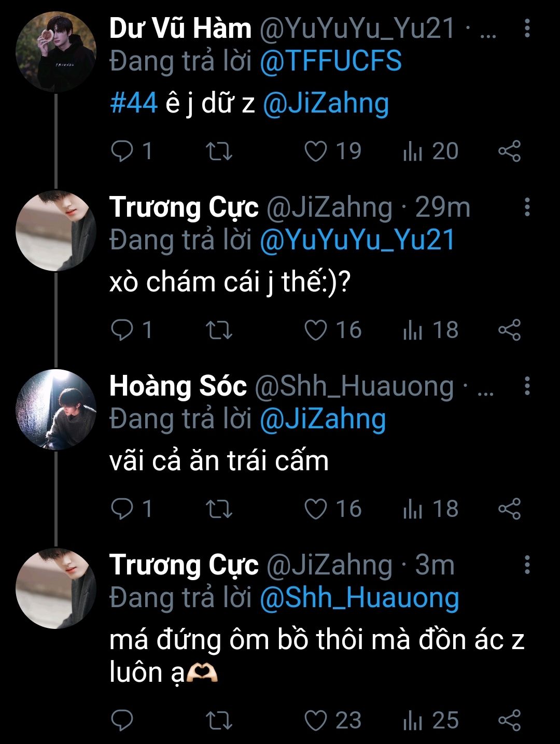560x744 pixels.
Task: Tap the @JiZahng mention in Dư Vũ Hàm's tweet
Action: pos(326,104)
